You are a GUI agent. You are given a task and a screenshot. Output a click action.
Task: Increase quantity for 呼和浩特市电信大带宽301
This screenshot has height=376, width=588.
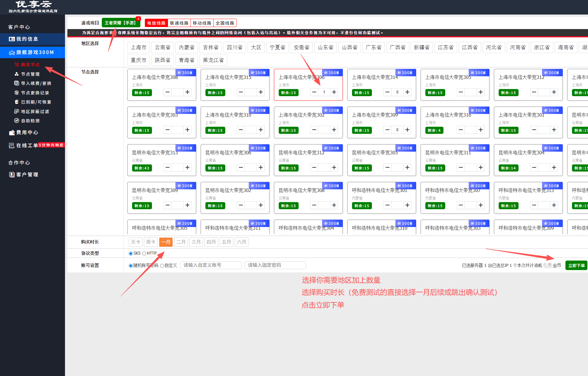[x=408, y=205]
